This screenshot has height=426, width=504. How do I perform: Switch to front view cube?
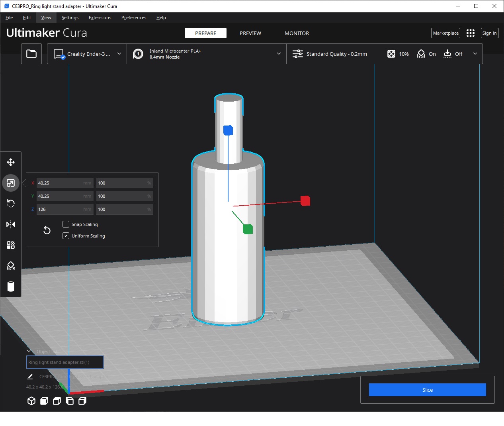[44, 401]
